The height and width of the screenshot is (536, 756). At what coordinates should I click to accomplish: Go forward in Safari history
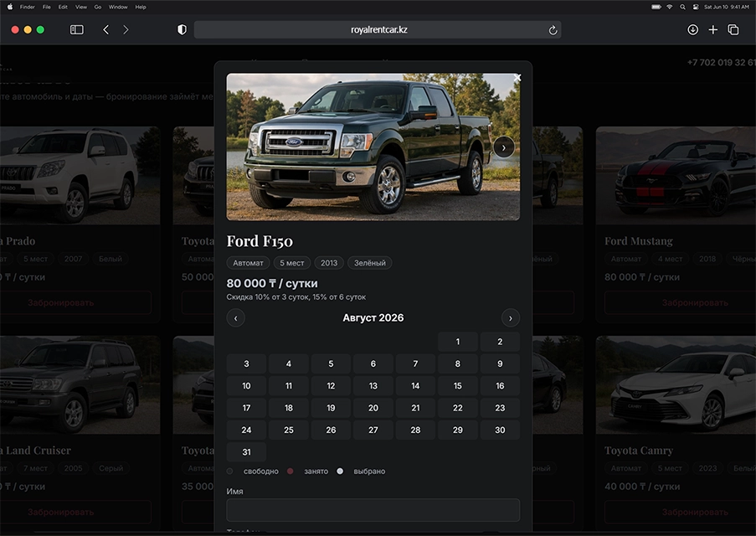[x=126, y=30]
